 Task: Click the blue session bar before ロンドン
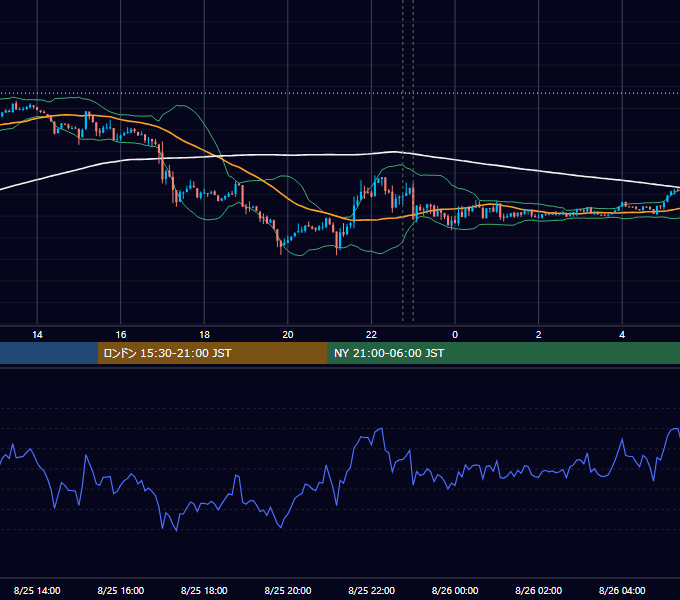(x=49, y=353)
